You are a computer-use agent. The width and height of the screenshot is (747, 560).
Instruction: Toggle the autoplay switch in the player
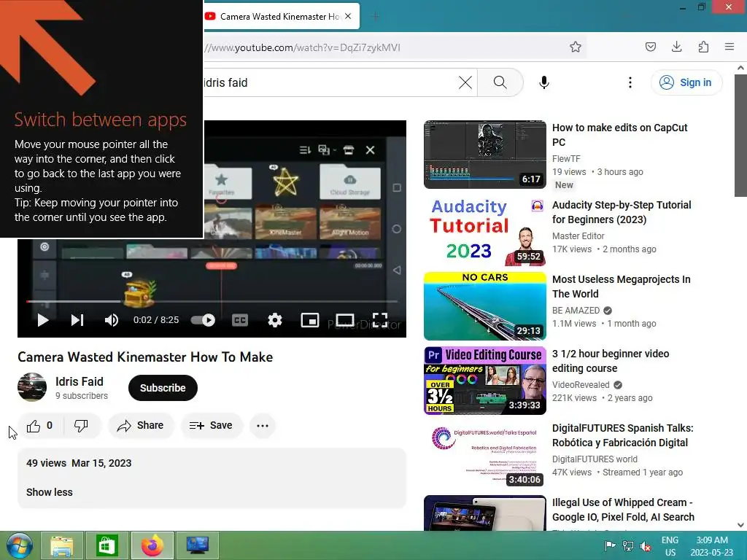203,320
